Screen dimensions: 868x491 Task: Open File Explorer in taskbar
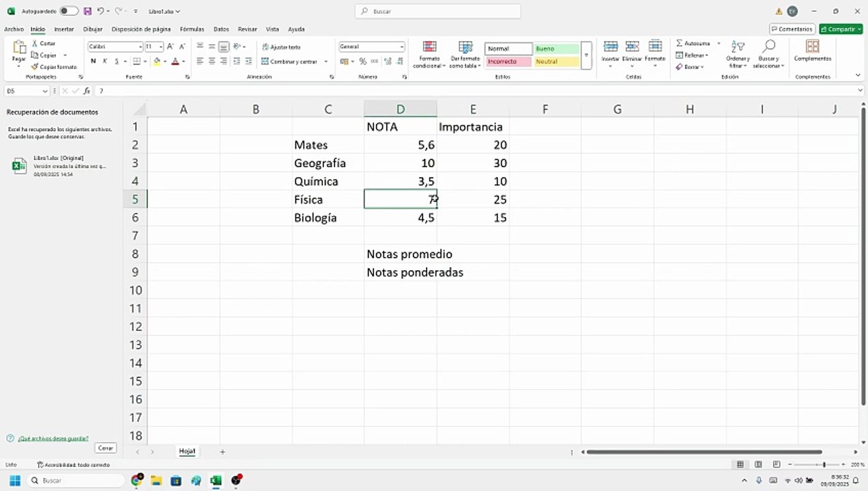(156, 481)
